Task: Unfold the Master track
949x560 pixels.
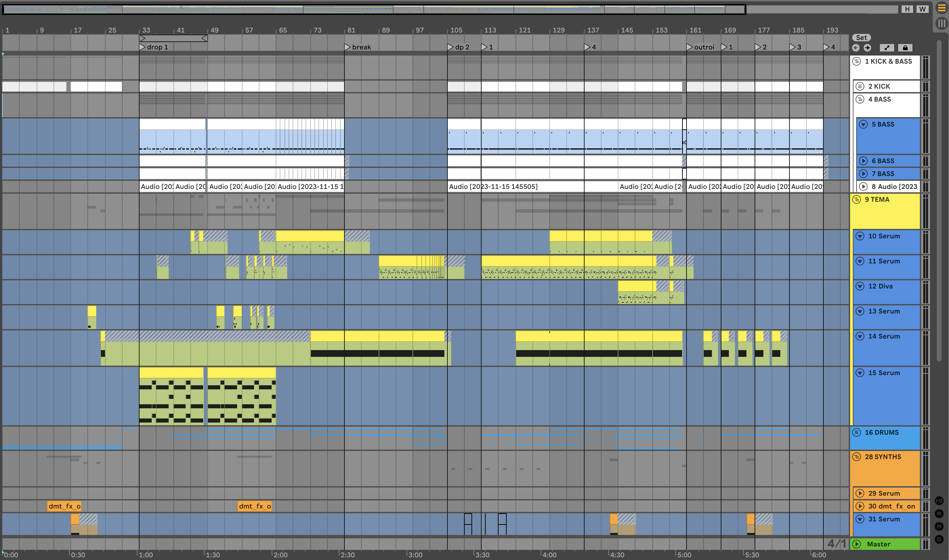Action: [x=857, y=544]
